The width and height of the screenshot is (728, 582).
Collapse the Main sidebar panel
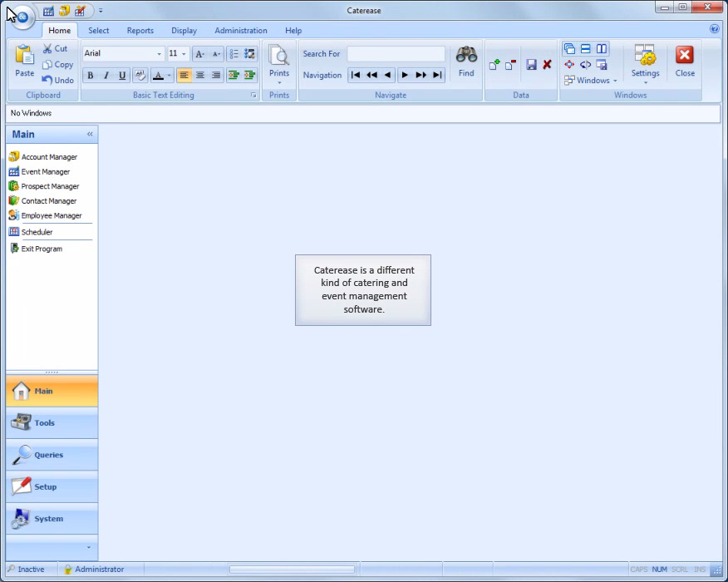coord(90,134)
